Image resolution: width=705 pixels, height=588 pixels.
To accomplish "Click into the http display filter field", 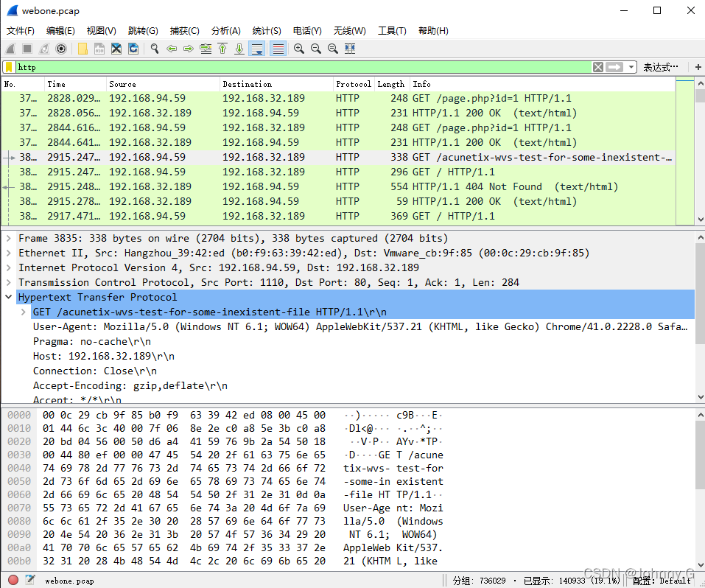I will (x=304, y=68).
